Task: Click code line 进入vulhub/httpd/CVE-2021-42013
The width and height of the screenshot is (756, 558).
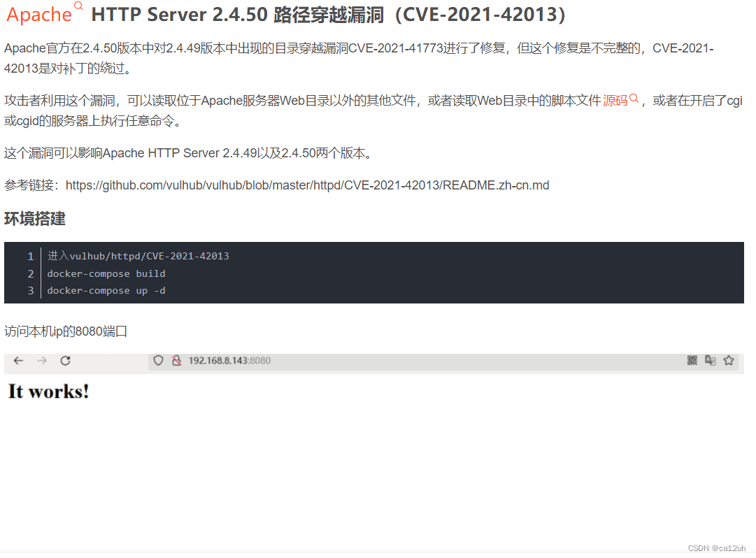Action: click(138, 256)
